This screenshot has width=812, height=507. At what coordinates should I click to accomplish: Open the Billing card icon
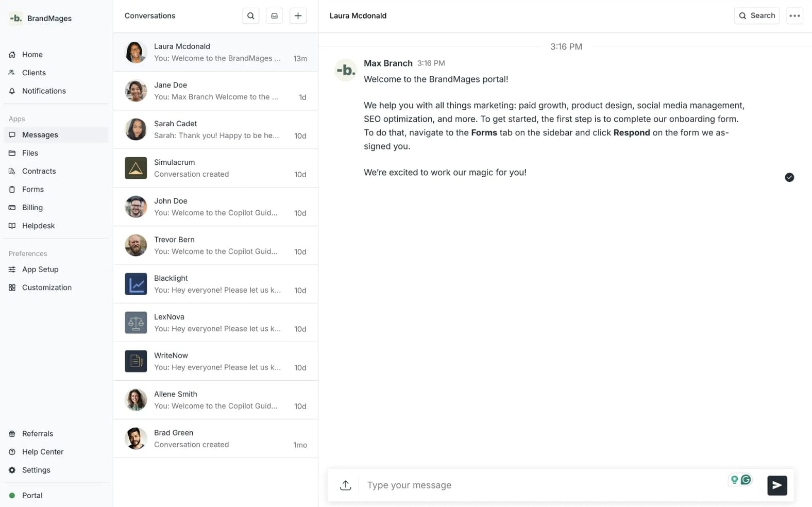point(12,208)
